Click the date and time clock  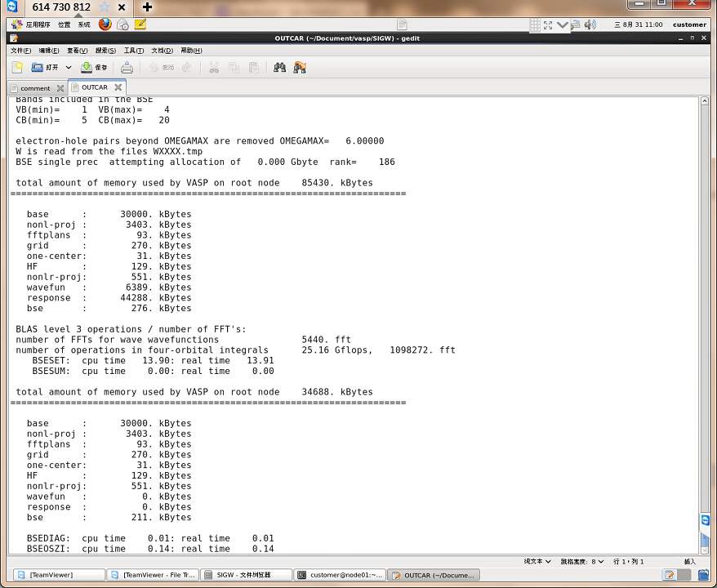click(x=639, y=24)
